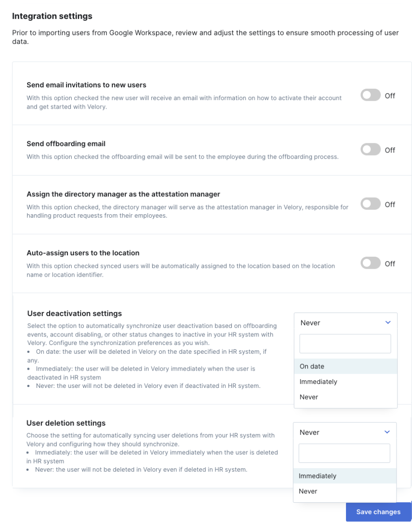
Task: Focus the search field in deletion dropdown
Action: [345, 453]
